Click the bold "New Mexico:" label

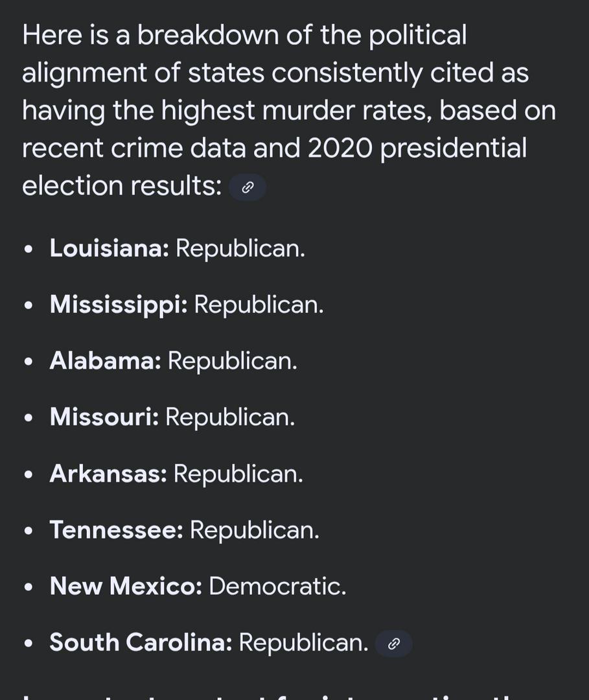click(126, 587)
